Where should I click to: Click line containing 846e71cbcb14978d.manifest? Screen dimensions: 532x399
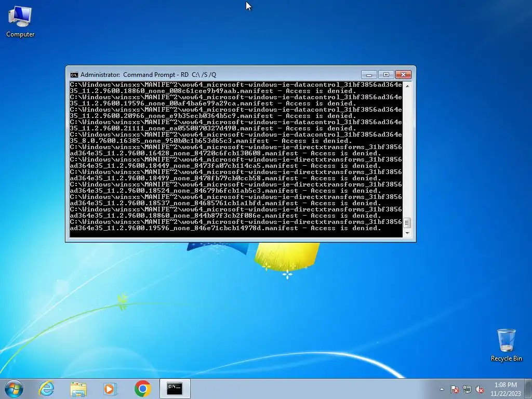click(225, 229)
